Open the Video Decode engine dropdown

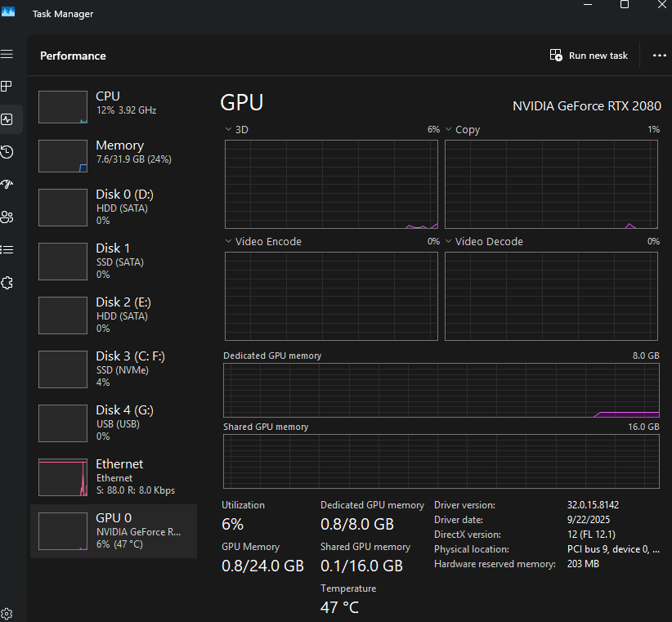448,242
